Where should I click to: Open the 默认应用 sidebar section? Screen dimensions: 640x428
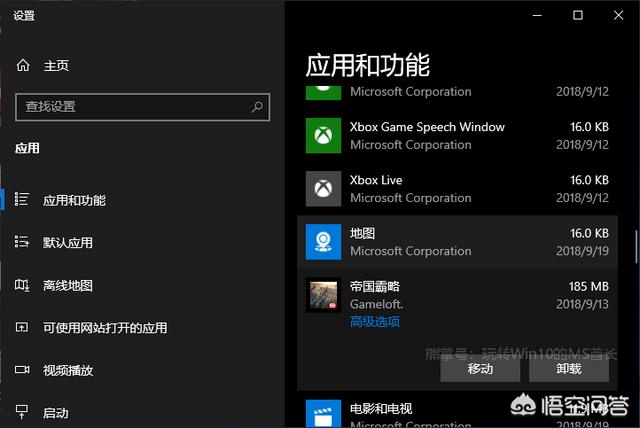[68, 242]
